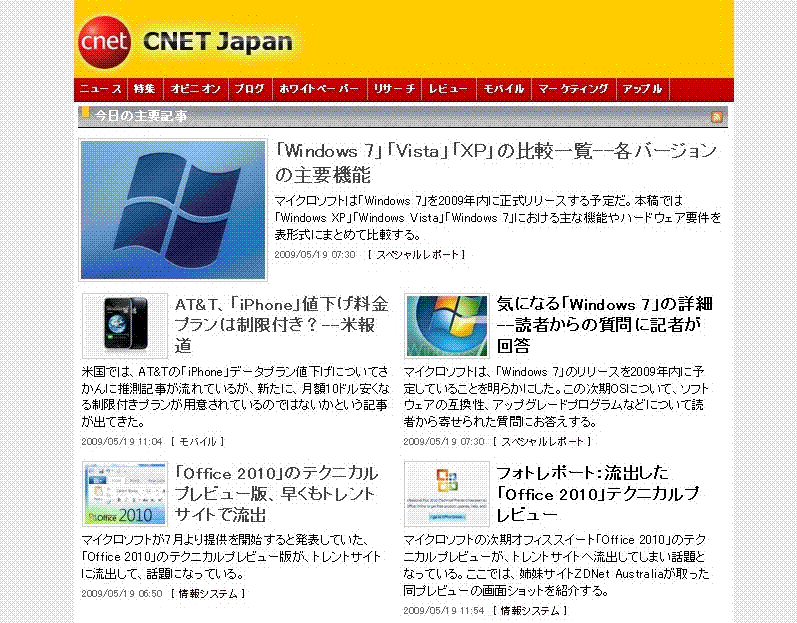Click the timestamp 2009/05/19 11:04

[x=122, y=442]
